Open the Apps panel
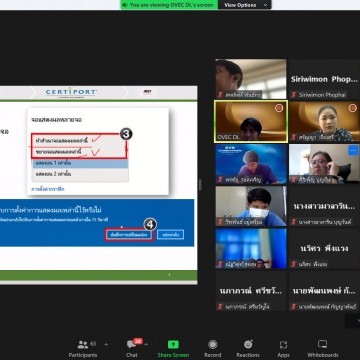Screen dimensions: 360x360 283,348
